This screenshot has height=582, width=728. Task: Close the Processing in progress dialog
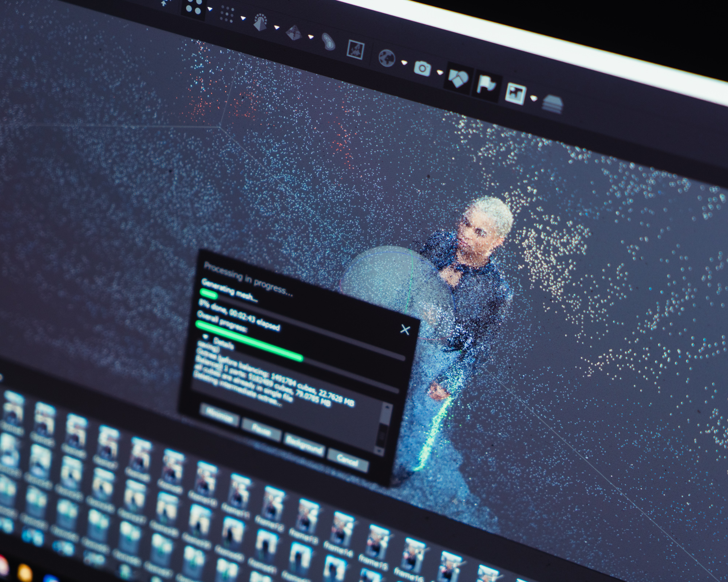point(405,330)
